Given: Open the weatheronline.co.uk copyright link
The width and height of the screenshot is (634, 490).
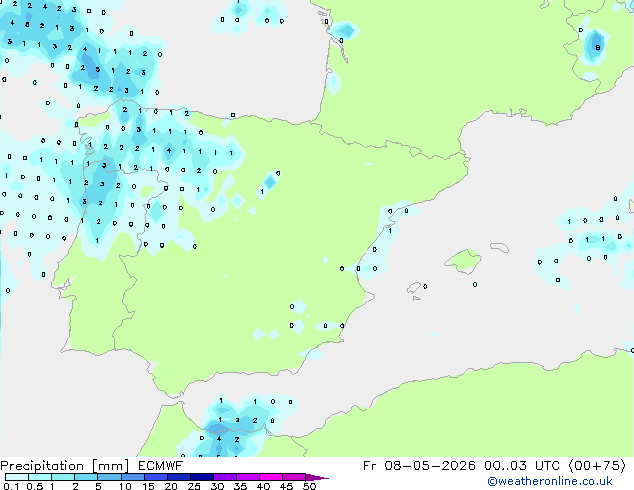Looking at the screenshot, I should click(x=550, y=481).
